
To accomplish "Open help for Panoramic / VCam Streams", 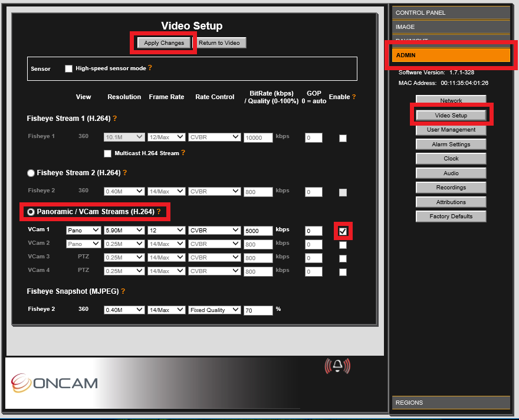I will [x=159, y=212].
